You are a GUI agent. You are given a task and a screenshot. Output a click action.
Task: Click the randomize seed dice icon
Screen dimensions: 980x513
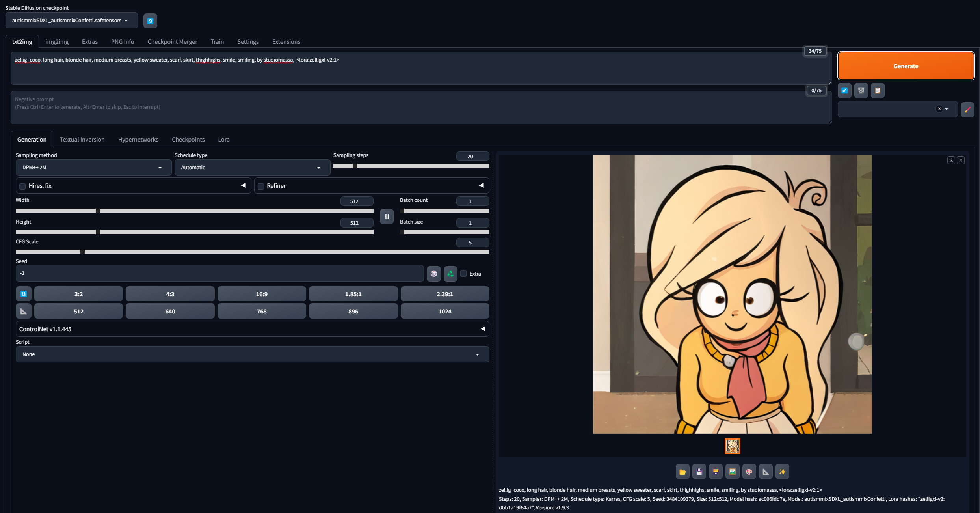point(433,274)
